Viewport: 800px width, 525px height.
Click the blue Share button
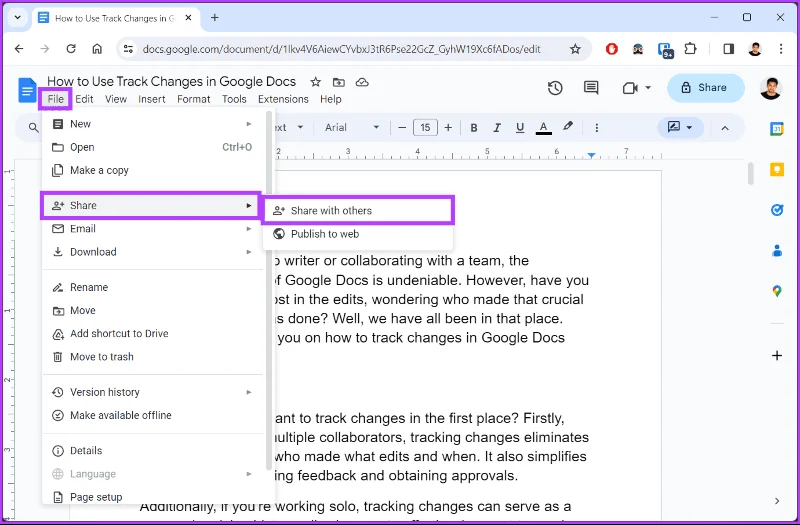click(x=705, y=88)
